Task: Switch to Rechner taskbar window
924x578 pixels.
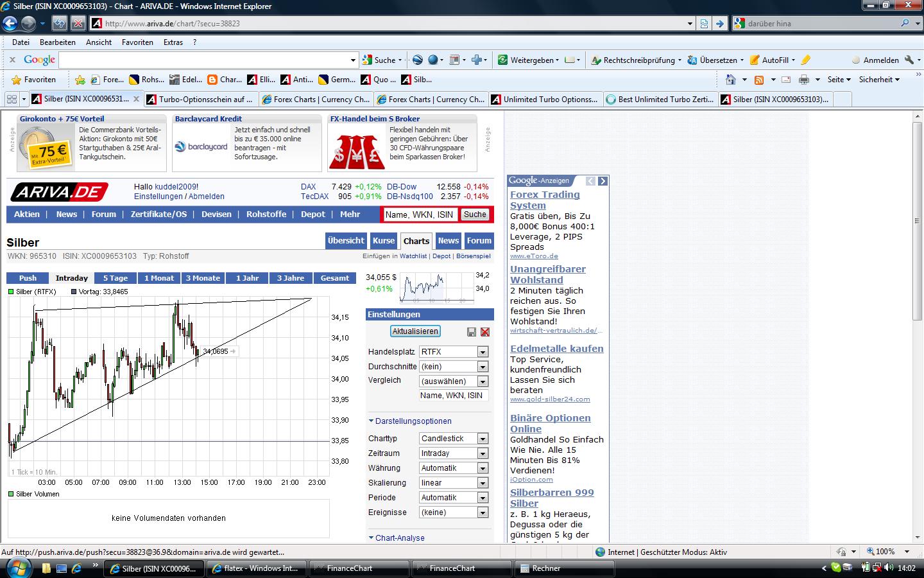Action: tap(565, 568)
